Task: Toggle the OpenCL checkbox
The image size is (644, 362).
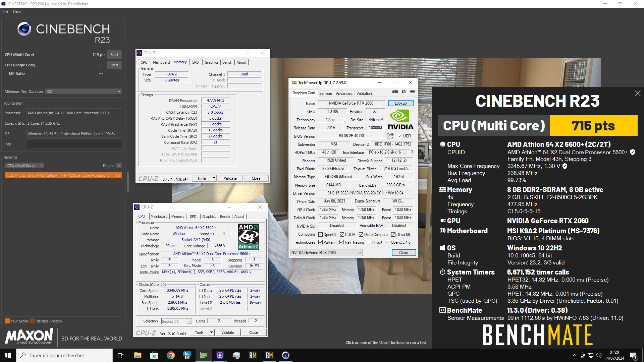Action: [320, 235]
